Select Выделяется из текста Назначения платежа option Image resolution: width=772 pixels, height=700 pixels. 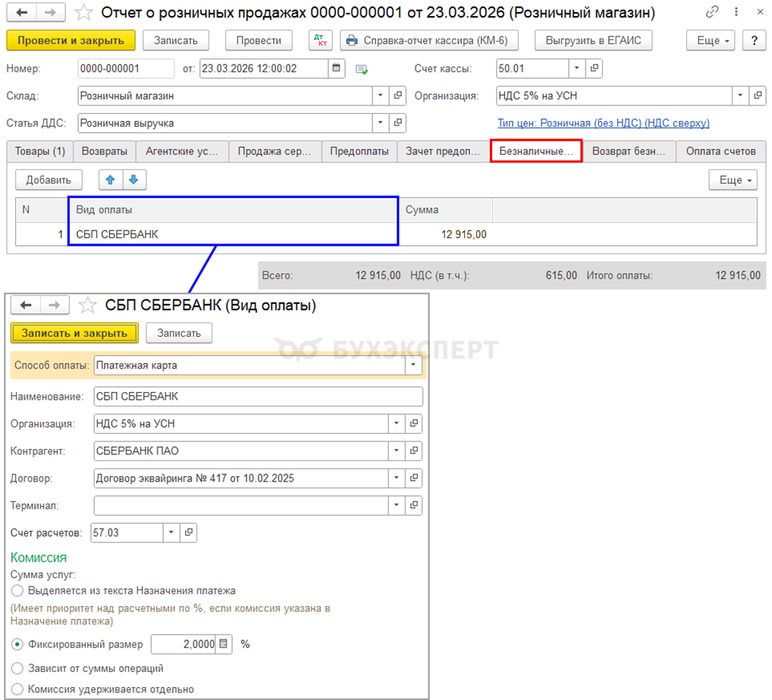(17, 591)
